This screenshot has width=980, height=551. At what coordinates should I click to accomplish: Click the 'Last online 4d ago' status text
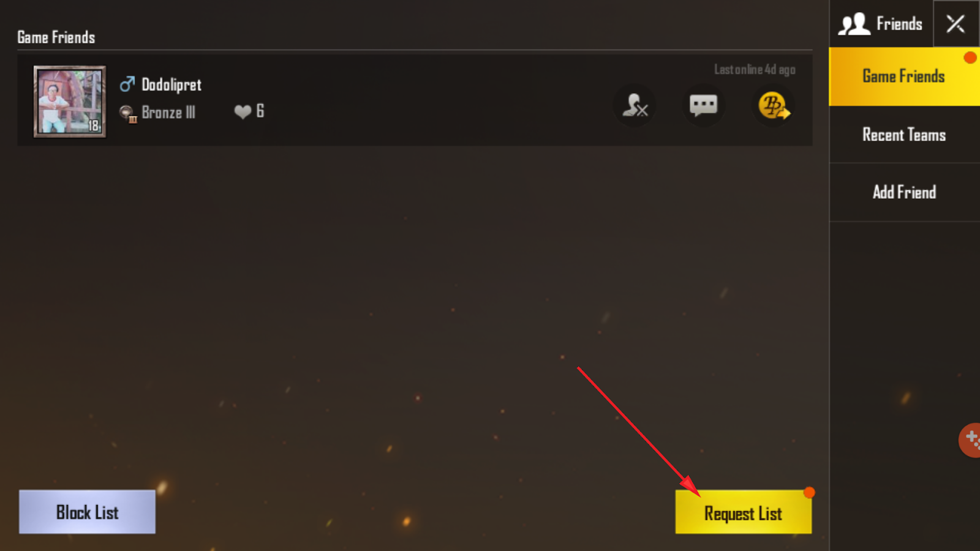[755, 70]
